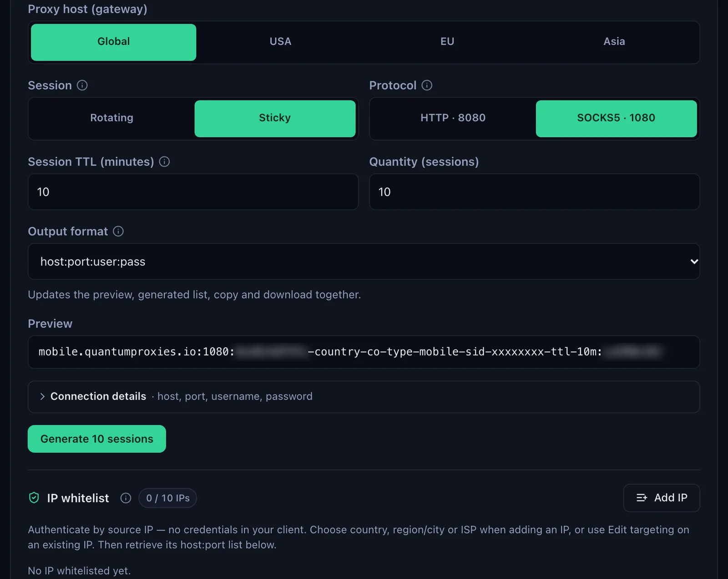Click the IP whitelist info icon
This screenshot has height=579, width=728.
pyautogui.click(x=126, y=498)
